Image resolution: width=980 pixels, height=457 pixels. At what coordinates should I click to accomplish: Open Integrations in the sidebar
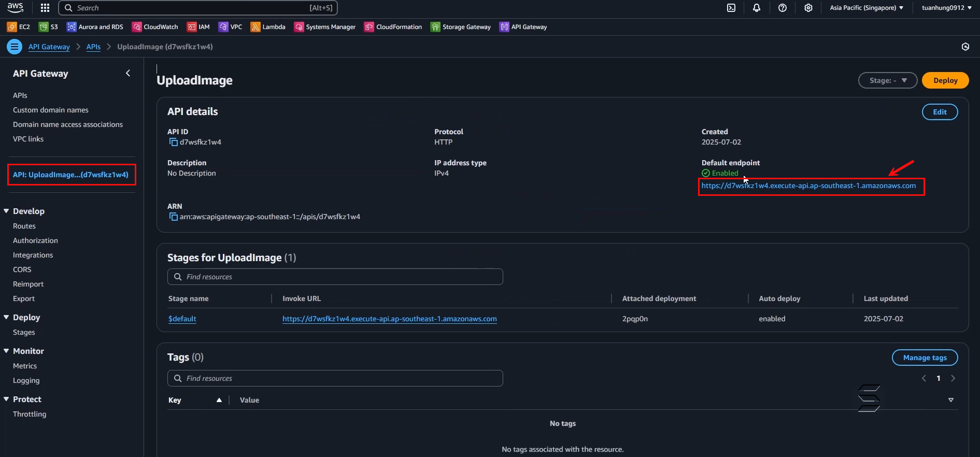tap(33, 255)
